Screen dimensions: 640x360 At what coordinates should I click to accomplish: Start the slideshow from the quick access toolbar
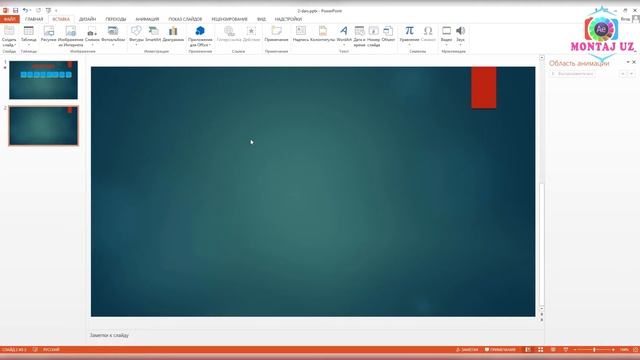(48, 10)
